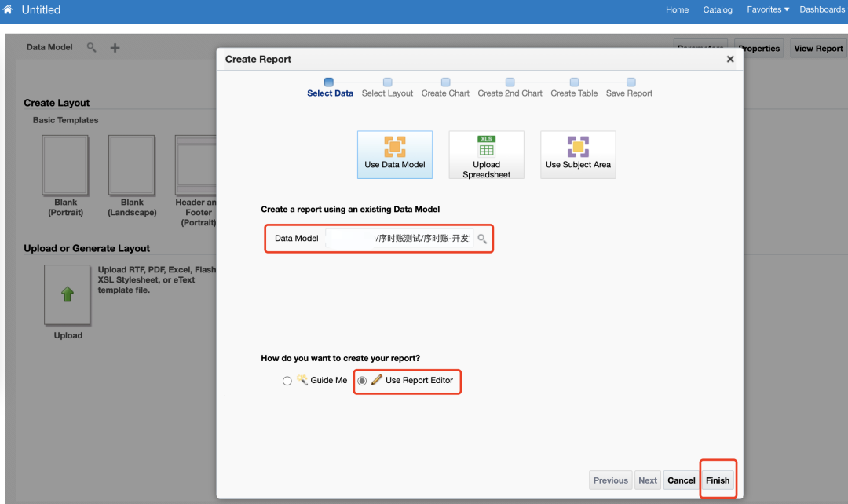
Task: Click the Home icon beside Untitled
Action: point(8,9)
